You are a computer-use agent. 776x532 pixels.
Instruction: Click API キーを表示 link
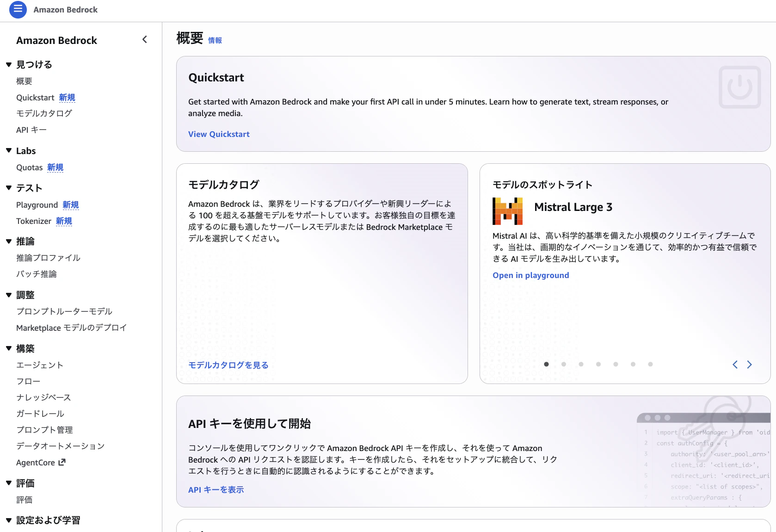[216, 490]
